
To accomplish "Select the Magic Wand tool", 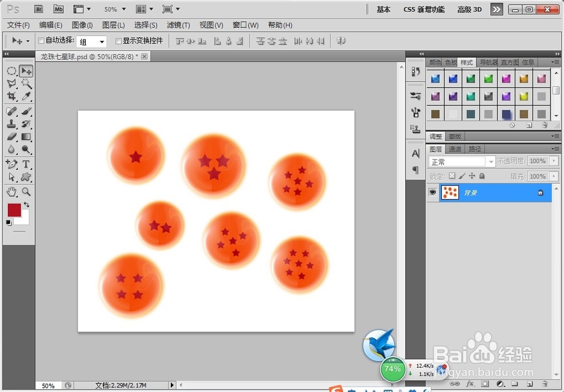I will point(26,84).
